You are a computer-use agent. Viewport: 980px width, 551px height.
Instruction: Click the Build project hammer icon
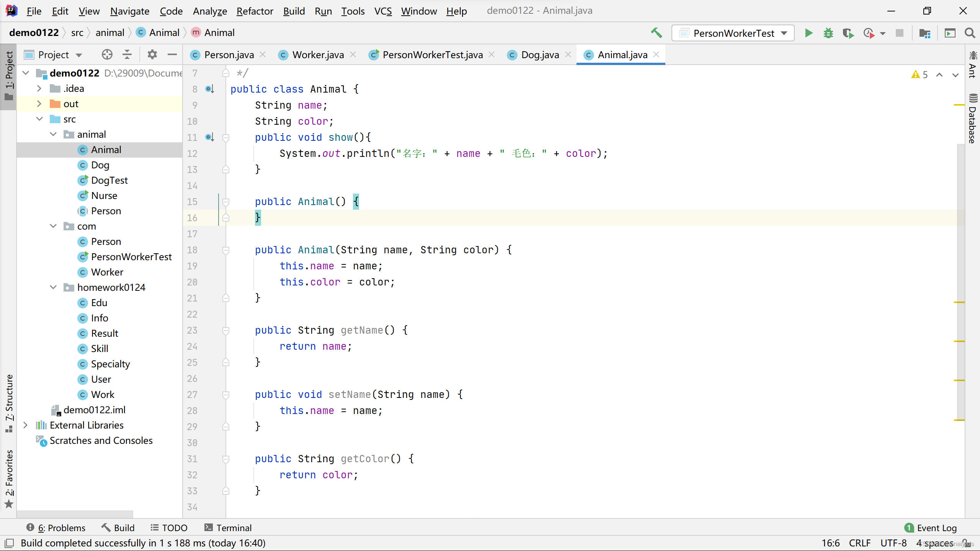656,33
